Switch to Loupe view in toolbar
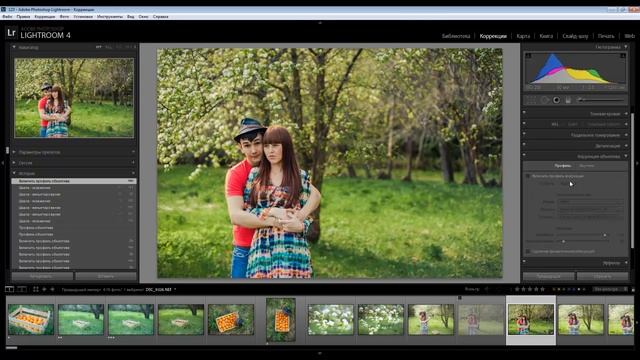The height and width of the screenshot is (360, 640). click(x=9, y=289)
